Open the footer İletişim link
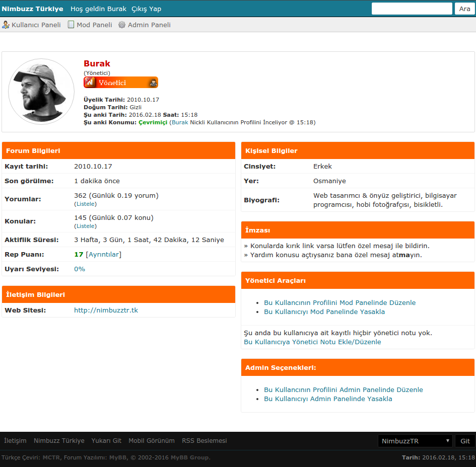Viewport: 476px width, 467px height. point(15,441)
